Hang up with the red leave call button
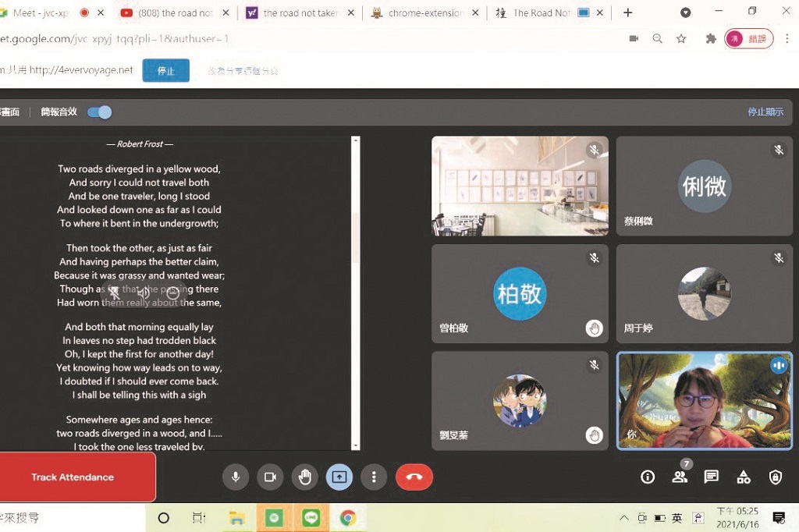Image resolution: width=799 pixels, height=532 pixels. [414, 477]
